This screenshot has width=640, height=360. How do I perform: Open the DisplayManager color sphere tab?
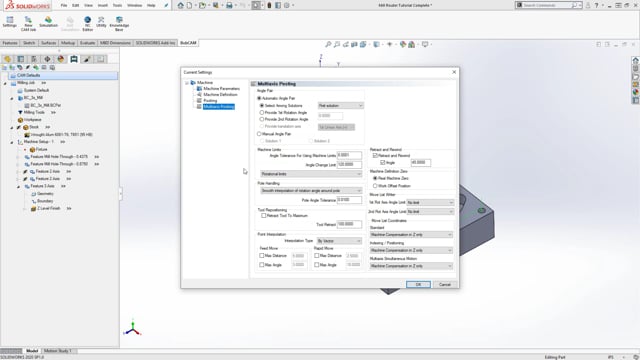pyautogui.click(x=61, y=59)
